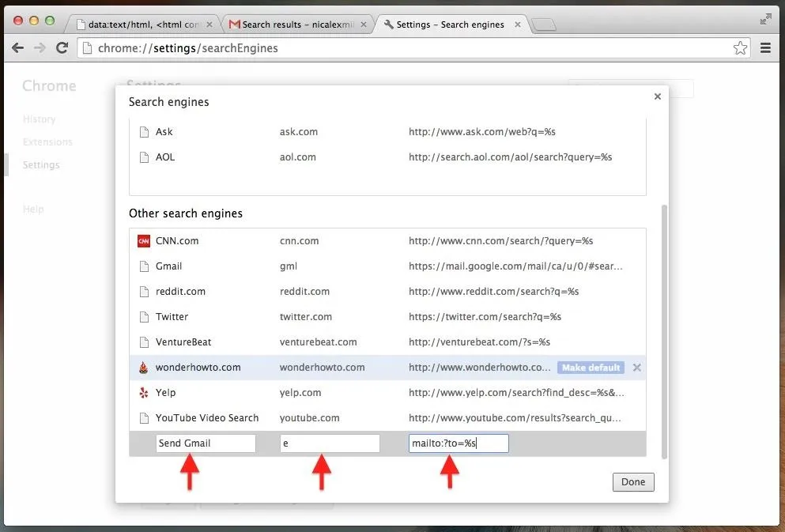This screenshot has width=785, height=532.
Task: Click the venturebeat.com/?s=%s URL
Action: (479, 342)
